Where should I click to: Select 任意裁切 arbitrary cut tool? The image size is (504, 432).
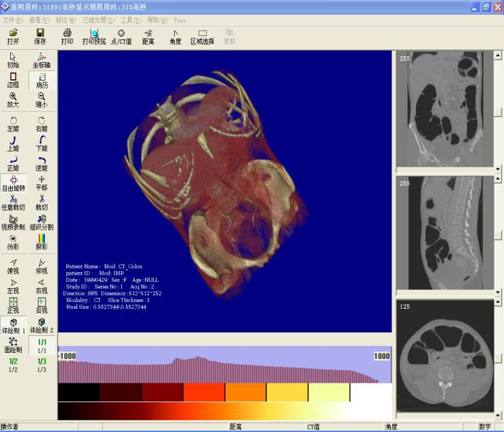(x=13, y=203)
